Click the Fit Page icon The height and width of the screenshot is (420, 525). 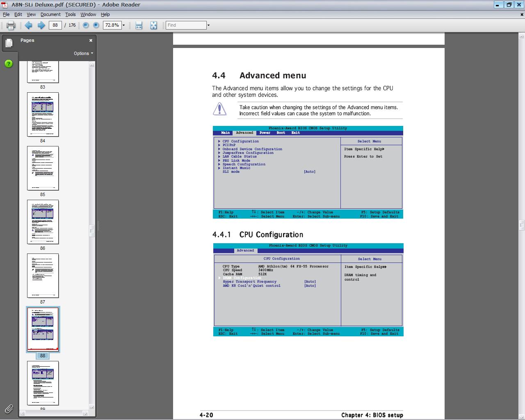click(153, 25)
